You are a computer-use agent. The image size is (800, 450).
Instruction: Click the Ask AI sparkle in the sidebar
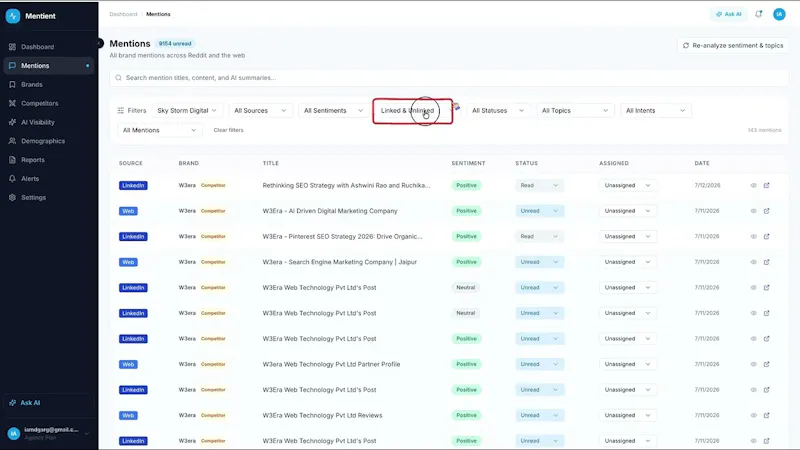(12, 403)
